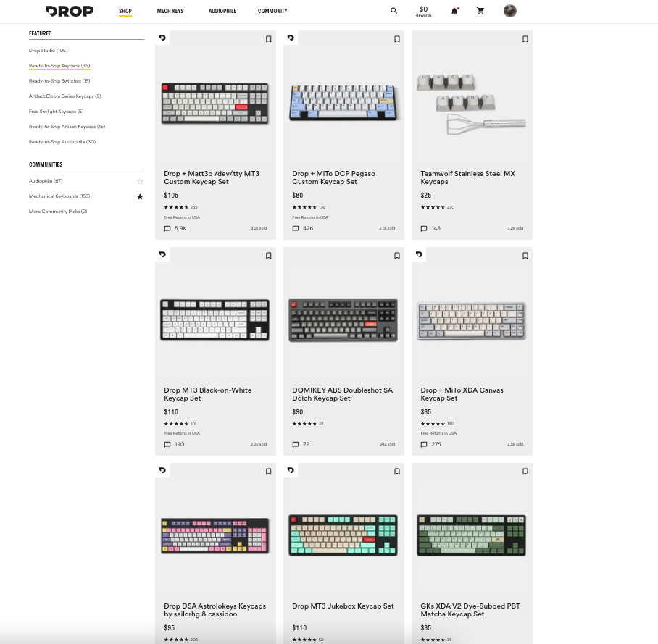This screenshot has height=644, width=658.
Task: Unfavorite the Mechanical Keyboards community star
Action: 140,196
